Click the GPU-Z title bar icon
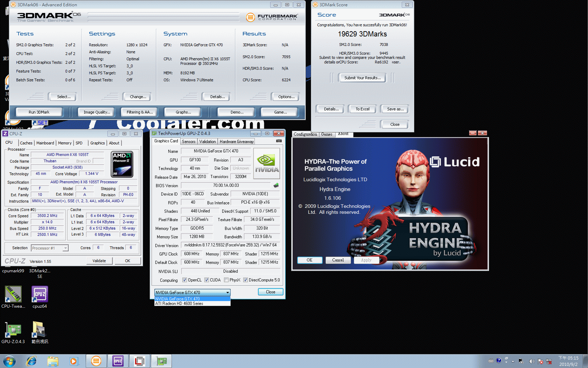The width and height of the screenshot is (588, 368). (x=154, y=133)
